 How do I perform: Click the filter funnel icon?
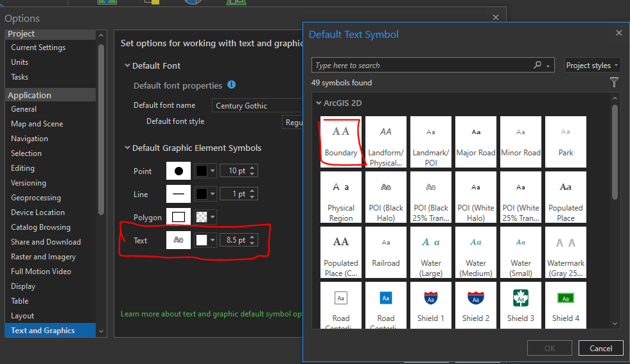coord(615,82)
